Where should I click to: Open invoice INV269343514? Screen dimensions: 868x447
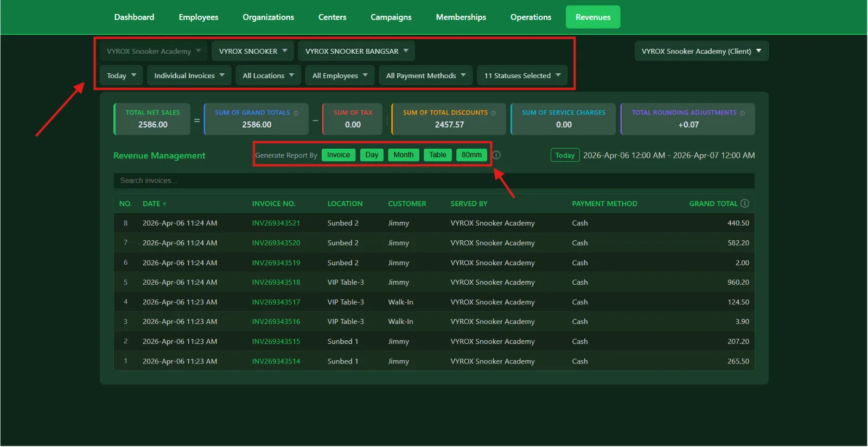click(276, 361)
